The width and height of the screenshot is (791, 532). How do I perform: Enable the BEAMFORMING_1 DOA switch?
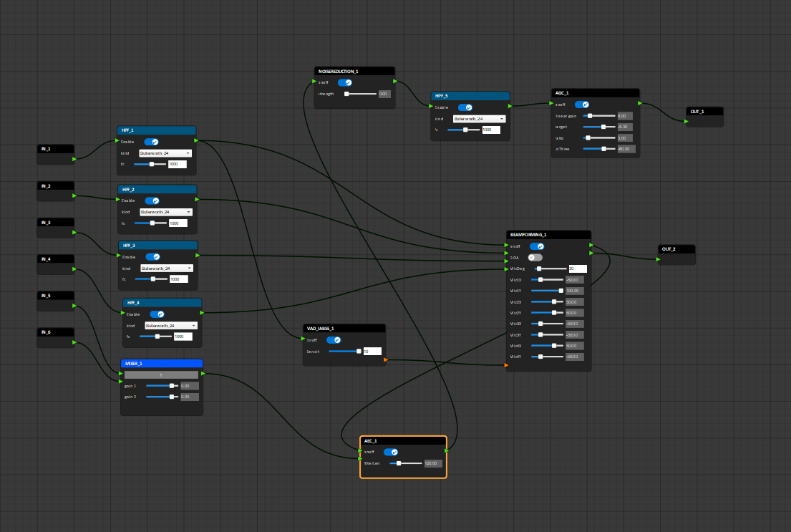point(535,258)
